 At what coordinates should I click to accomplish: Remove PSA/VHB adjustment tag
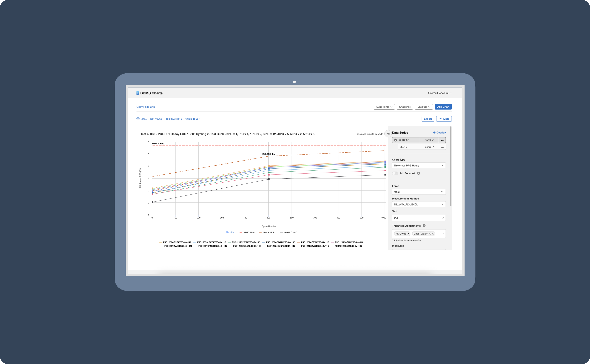point(408,234)
